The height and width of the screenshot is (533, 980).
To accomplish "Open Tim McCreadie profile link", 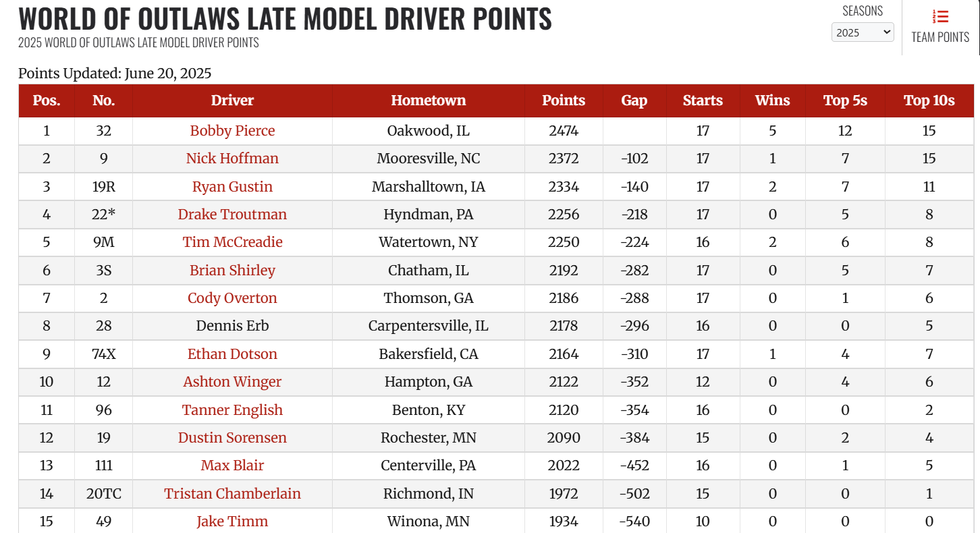I will tap(232, 242).
